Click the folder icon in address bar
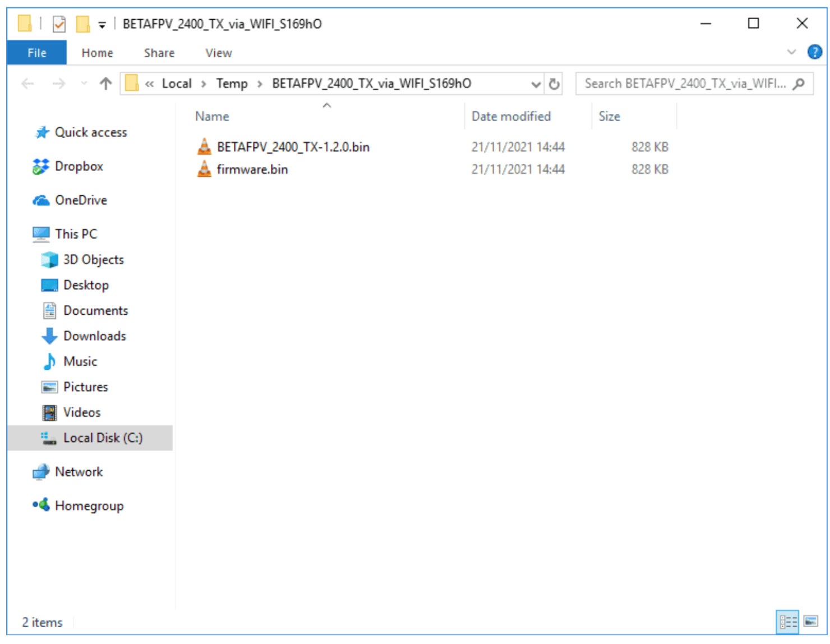The image size is (830, 644). [132, 84]
